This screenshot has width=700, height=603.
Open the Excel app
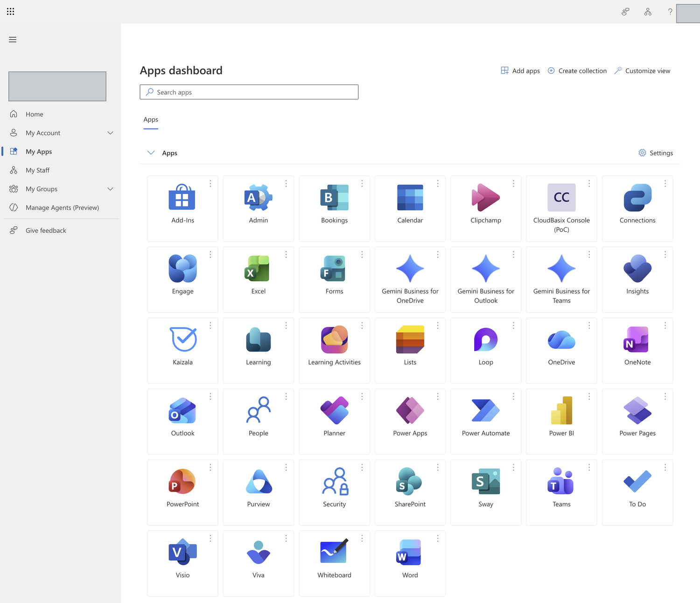[x=259, y=279]
